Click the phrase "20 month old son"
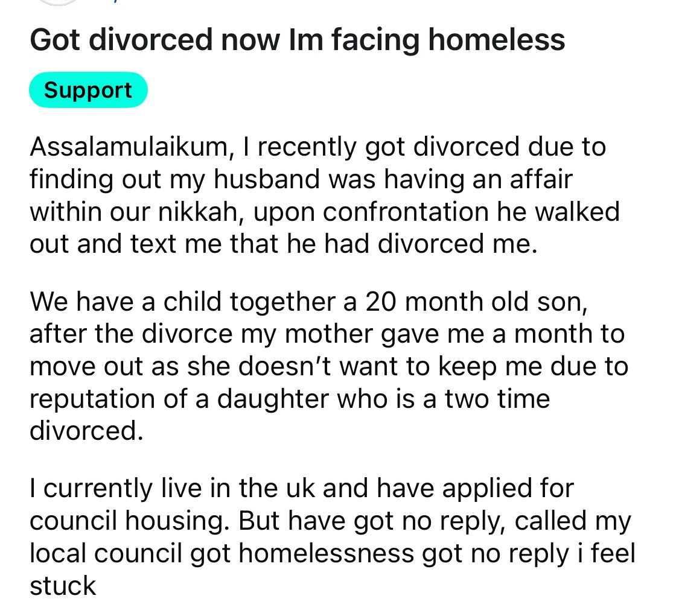 tap(473, 301)
